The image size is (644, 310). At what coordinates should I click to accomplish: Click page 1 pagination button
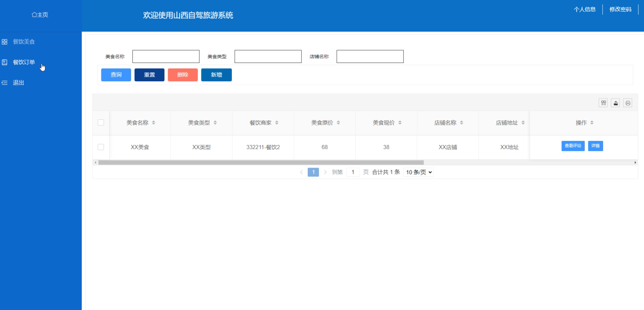314,172
